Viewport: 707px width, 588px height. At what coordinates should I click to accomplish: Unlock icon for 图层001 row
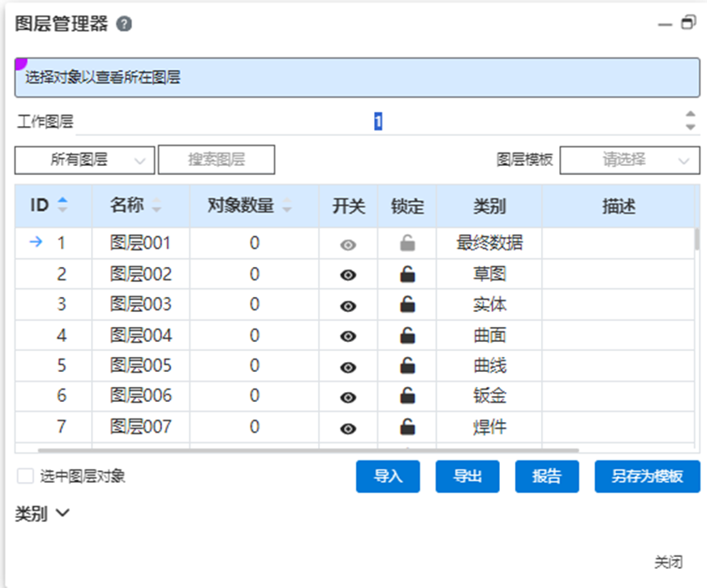(x=407, y=244)
